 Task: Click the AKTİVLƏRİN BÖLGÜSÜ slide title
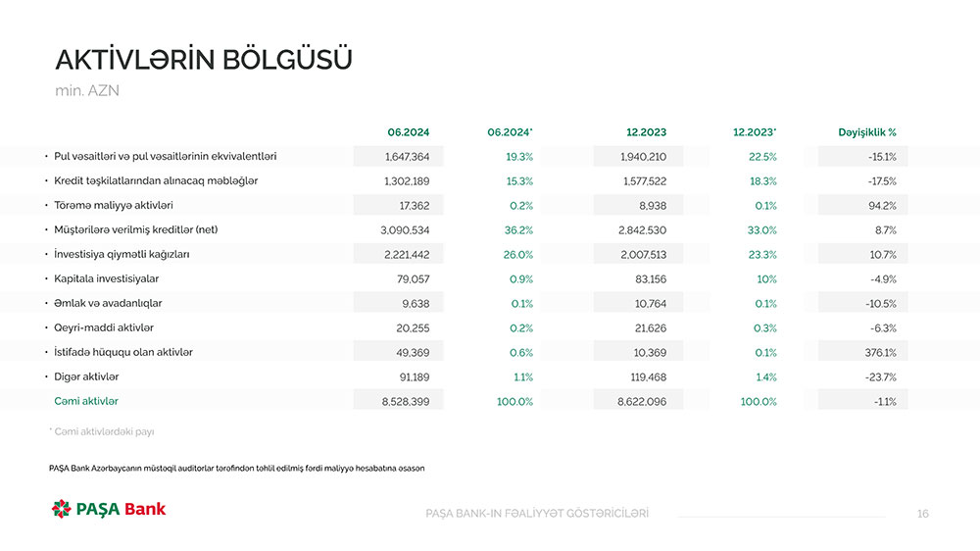pos(203,60)
